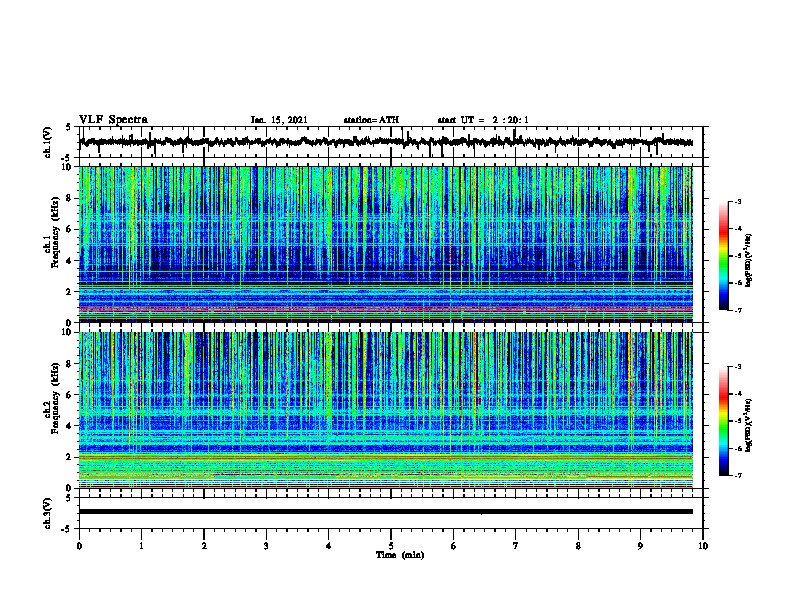This screenshot has width=792, height=612.
Task: Click the "ch.3(V)" axis label
Action: click(x=48, y=513)
